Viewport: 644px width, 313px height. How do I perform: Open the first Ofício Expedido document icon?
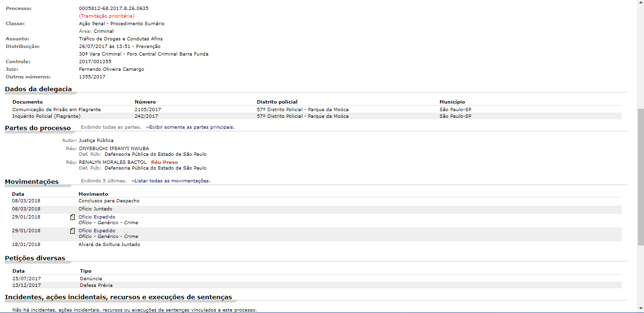[73, 217]
